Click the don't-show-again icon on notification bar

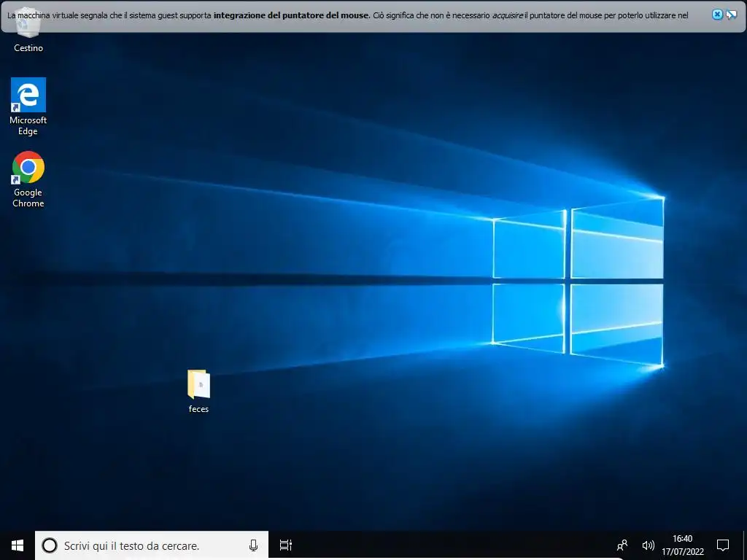(x=731, y=15)
